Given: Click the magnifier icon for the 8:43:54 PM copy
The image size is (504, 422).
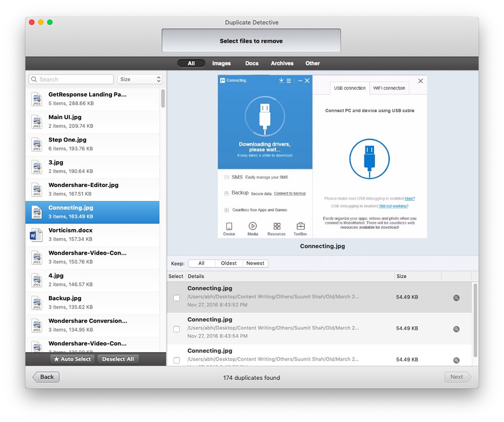Looking at the screenshot, I should pyautogui.click(x=456, y=329).
